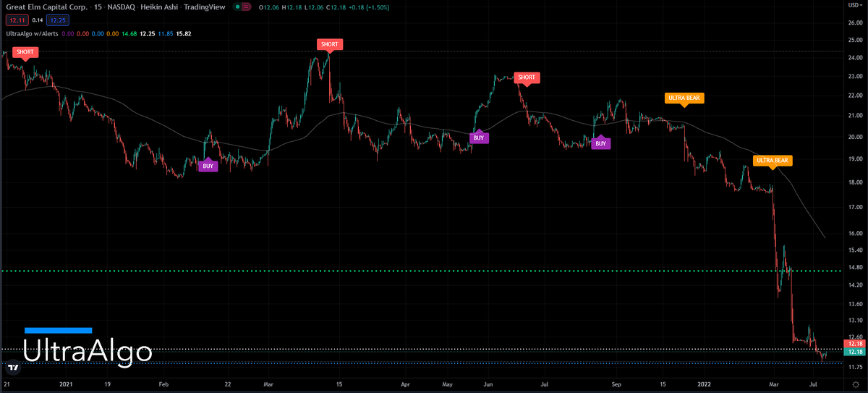868x393 pixels.
Task: Click the BUY signal label in May
Action: 478,137
